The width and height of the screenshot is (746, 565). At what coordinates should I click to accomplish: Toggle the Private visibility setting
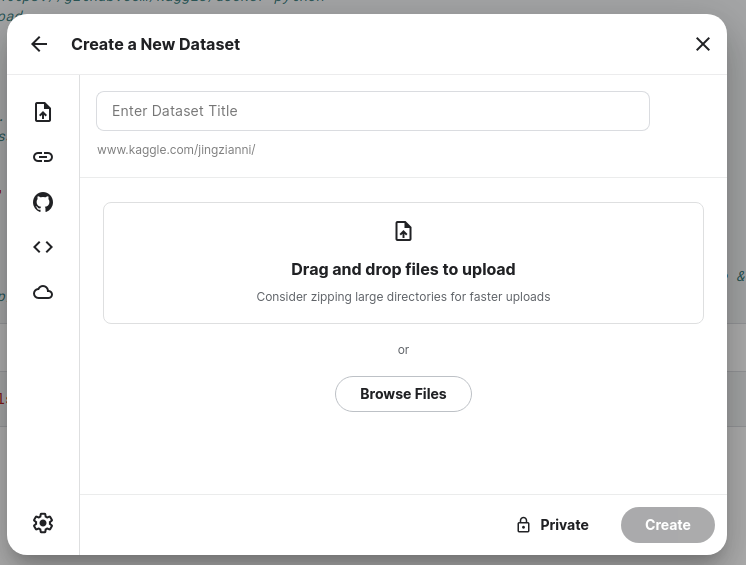553,525
